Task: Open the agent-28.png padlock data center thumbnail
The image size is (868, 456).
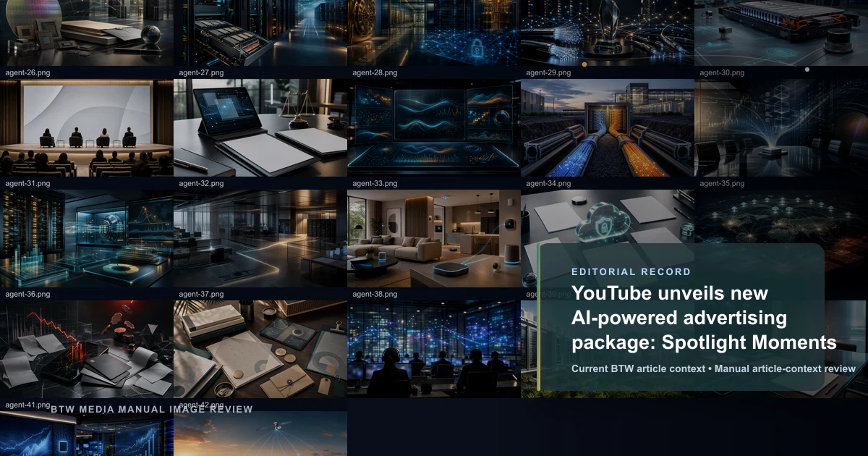Action: point(434,33)
